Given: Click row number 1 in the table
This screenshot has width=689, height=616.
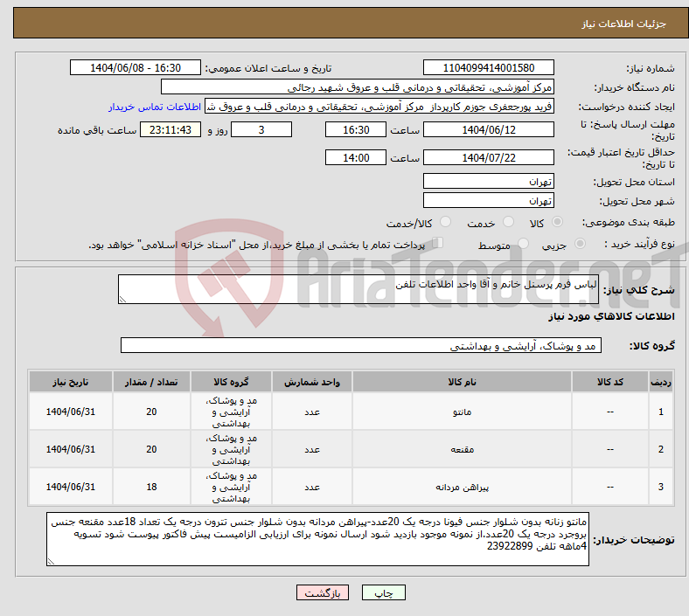Looking at the screenshot, I should (x=661, y=412).
